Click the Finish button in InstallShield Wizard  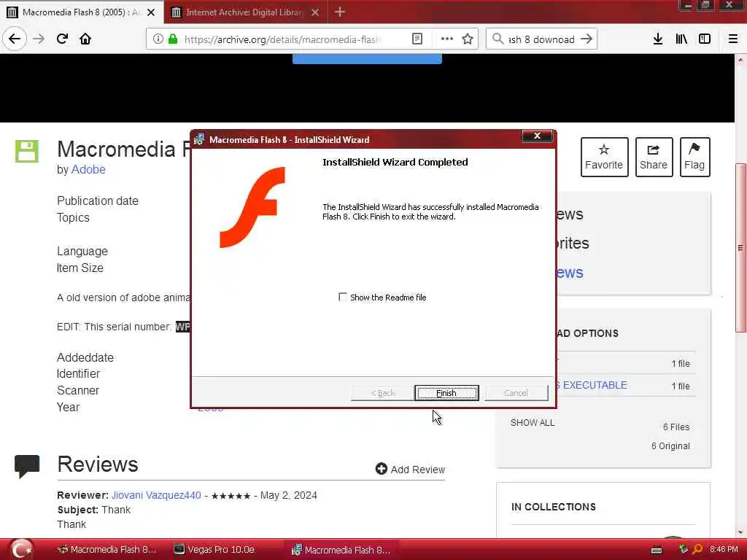(x=446, y=393)
